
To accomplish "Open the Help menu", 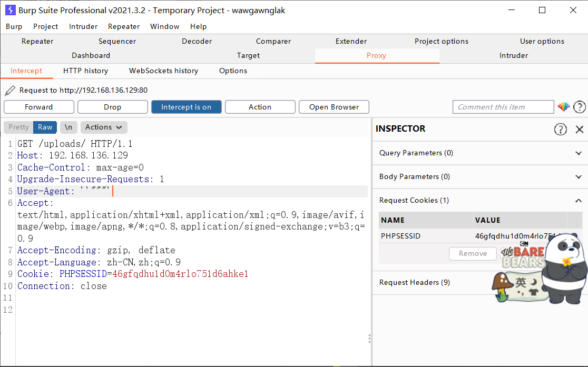I will tap(199, 27).
